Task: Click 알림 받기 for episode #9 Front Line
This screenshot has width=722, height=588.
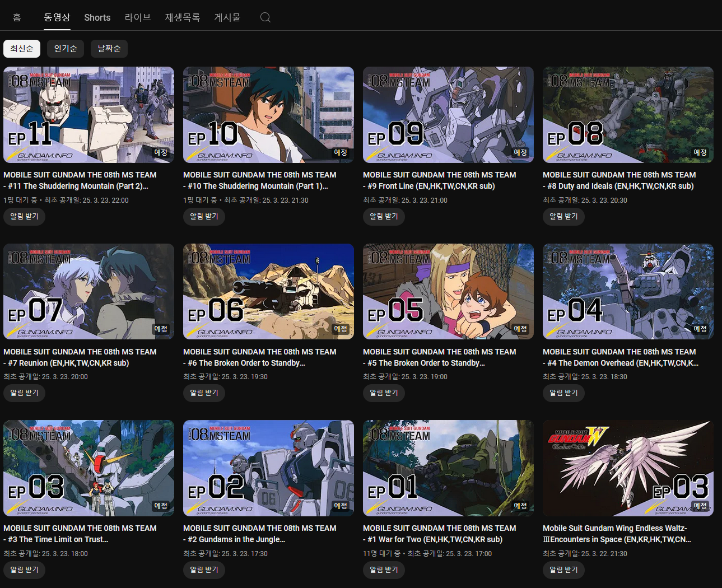Action: coord(384,216)
